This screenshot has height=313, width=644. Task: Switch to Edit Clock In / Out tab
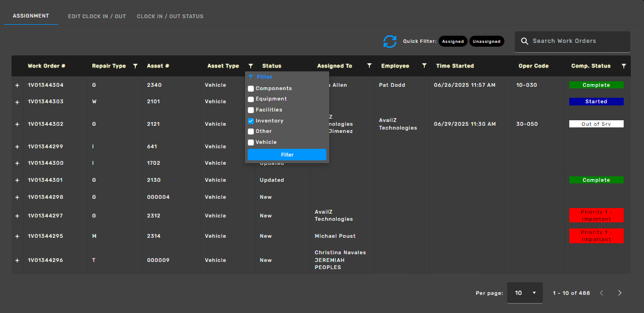pyautogui.click(x=97, y=16)
